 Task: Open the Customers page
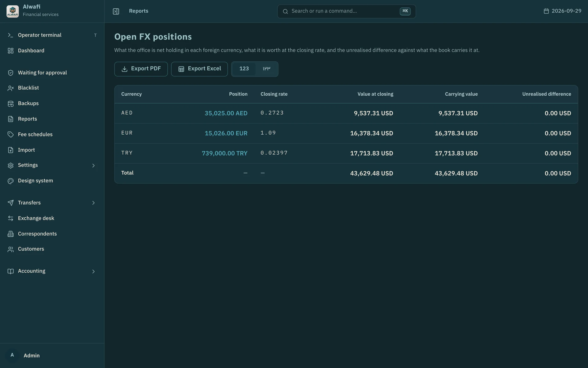tap(52, 249)
